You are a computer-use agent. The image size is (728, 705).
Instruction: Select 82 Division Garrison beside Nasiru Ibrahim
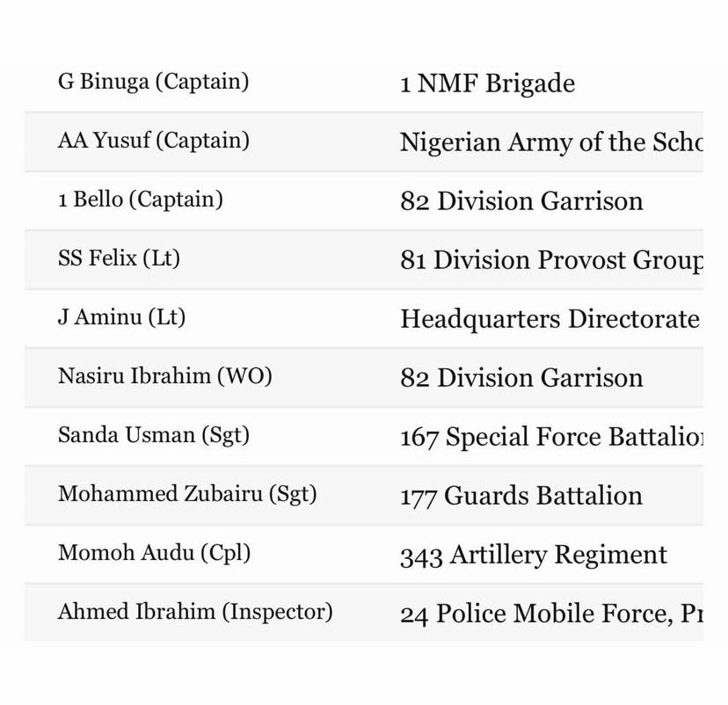(521, 378)
